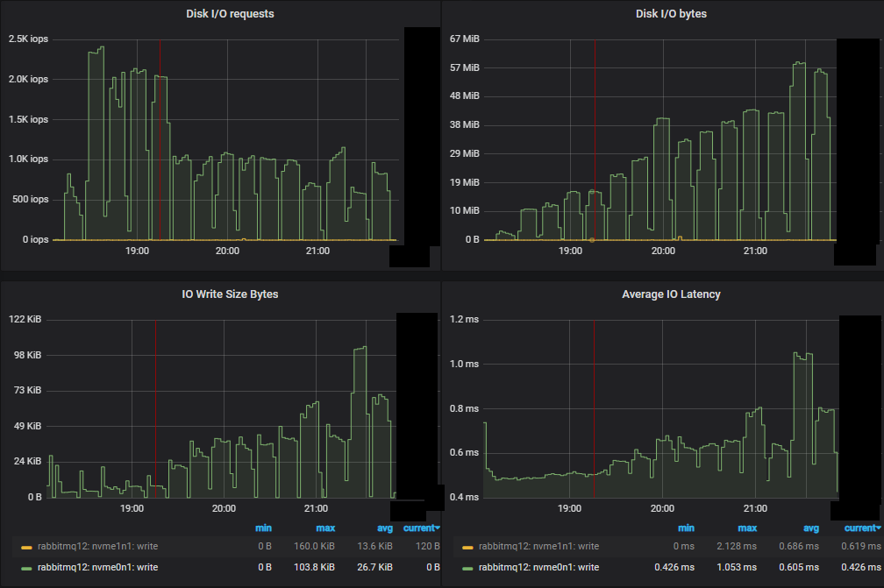Sort IO Write legend by max column
This screenshot has width=884, height=588.
coord(325,528)
